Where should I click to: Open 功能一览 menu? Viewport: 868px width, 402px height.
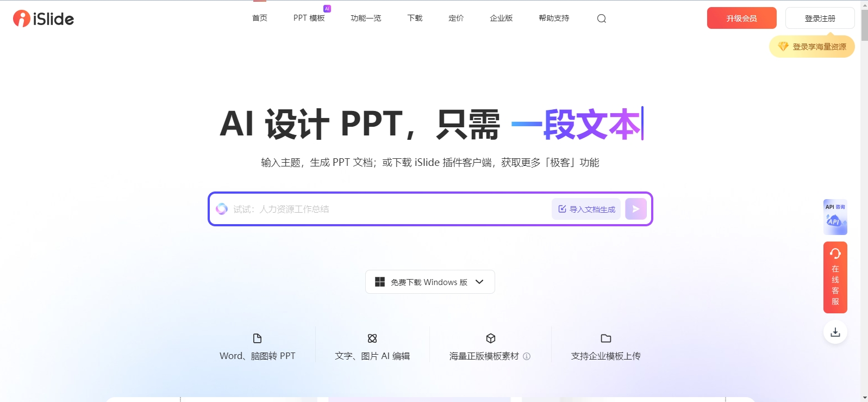pyautogui.click(x=366, y=18)
